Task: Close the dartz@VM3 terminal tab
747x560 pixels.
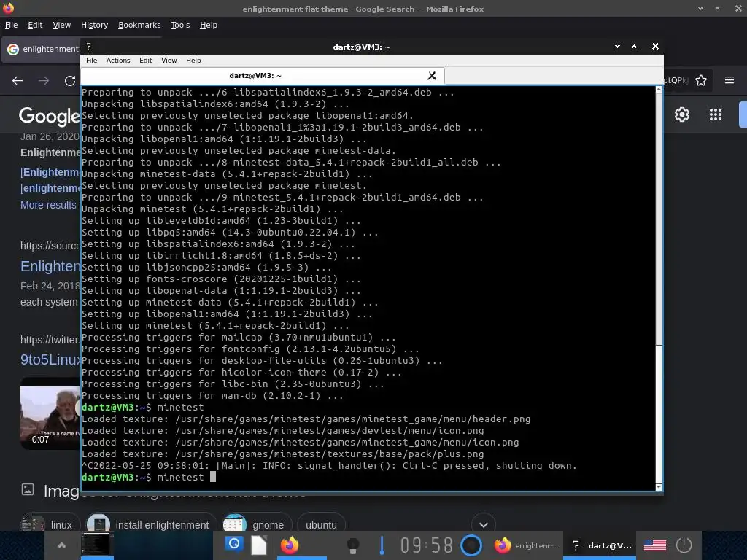Action: tap(432, 76)
